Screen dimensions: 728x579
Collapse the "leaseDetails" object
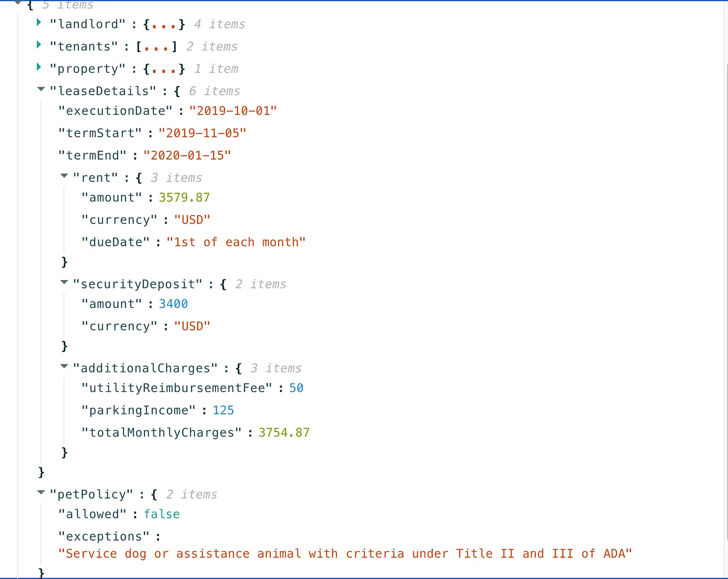[41, 89]
